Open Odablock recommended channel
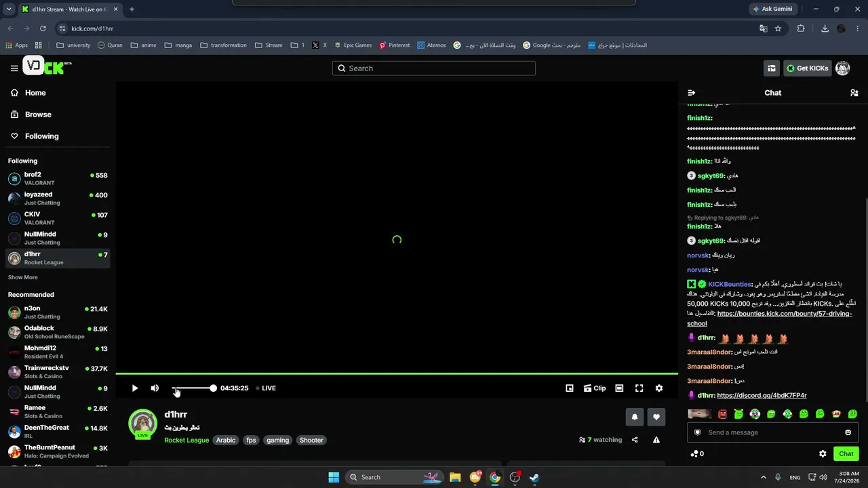Image resolution: width=868 pixels, height=488 pixels. coord(58,332)
